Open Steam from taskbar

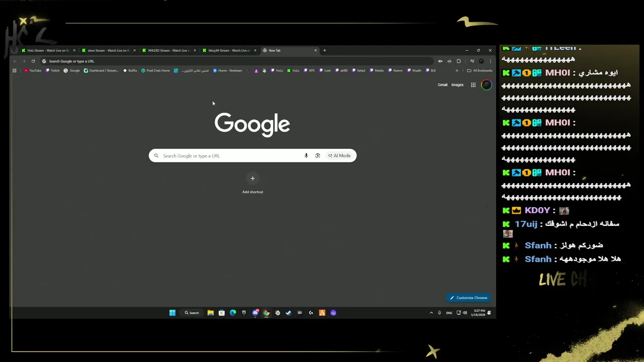point(288,313)
